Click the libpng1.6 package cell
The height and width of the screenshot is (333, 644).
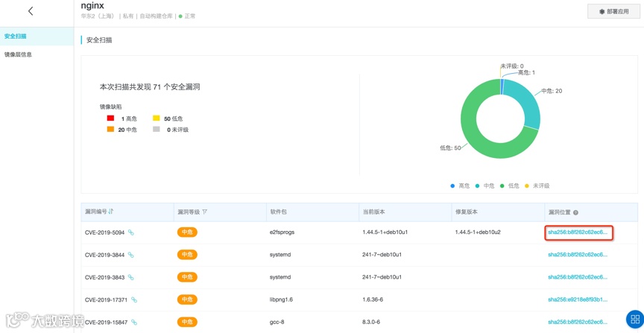click(x=281, y=299)
